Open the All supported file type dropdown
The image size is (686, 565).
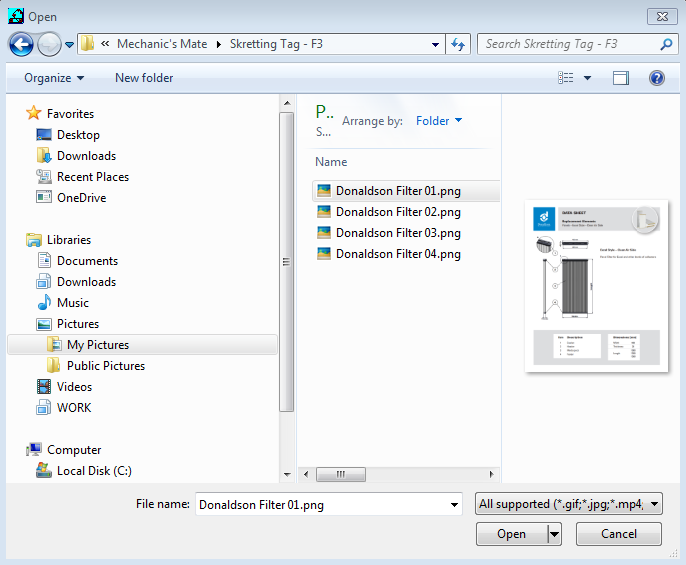point(568,504)
